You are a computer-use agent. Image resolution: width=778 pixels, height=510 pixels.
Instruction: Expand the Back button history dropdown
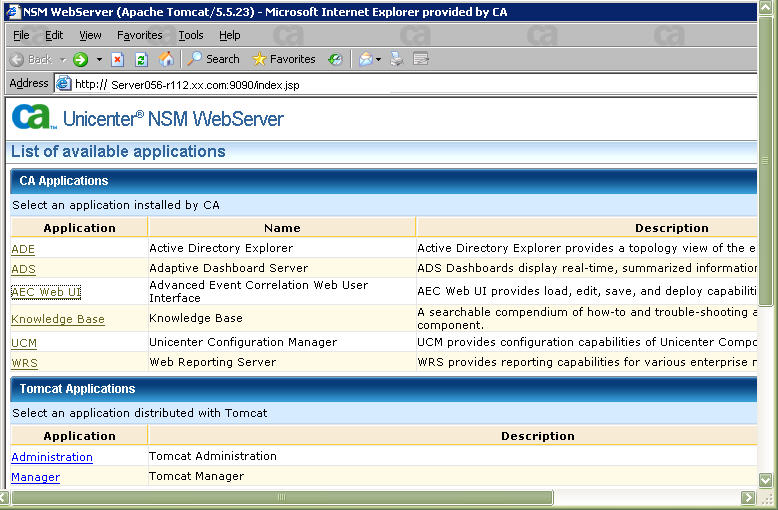(x=62, y=59)
